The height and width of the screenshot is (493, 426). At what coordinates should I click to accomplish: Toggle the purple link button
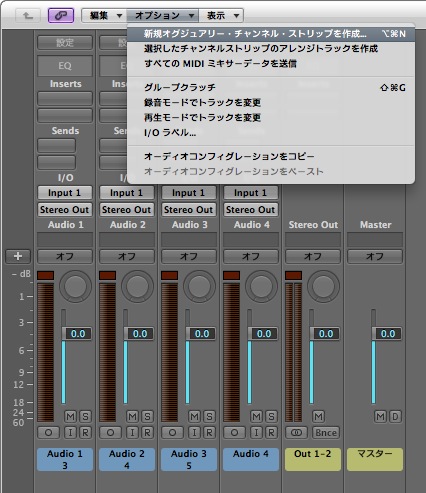[x=61, y=16]
